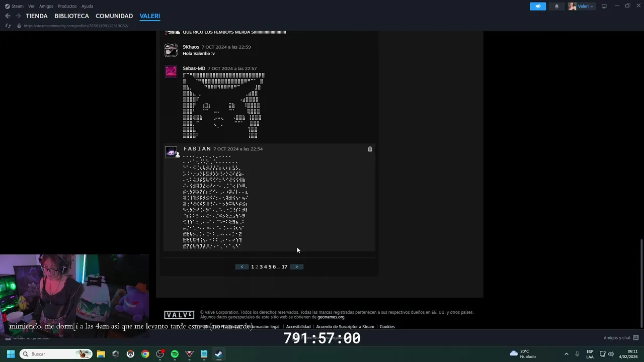644x362 pixels.
Task: Go to comments page 6
Action: 274,267
